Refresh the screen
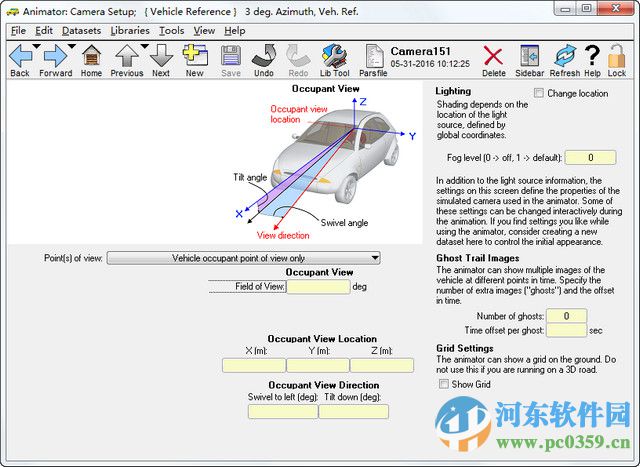The height and width of the screenshot is (467, 640). (x=565, y=56)
